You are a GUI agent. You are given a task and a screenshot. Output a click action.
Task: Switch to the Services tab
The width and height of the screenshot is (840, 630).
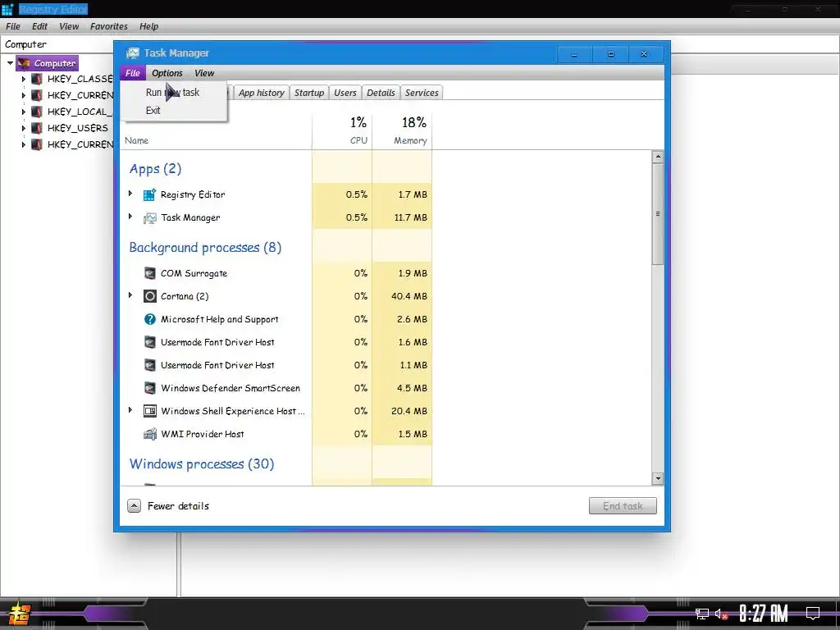pos(422,93)
